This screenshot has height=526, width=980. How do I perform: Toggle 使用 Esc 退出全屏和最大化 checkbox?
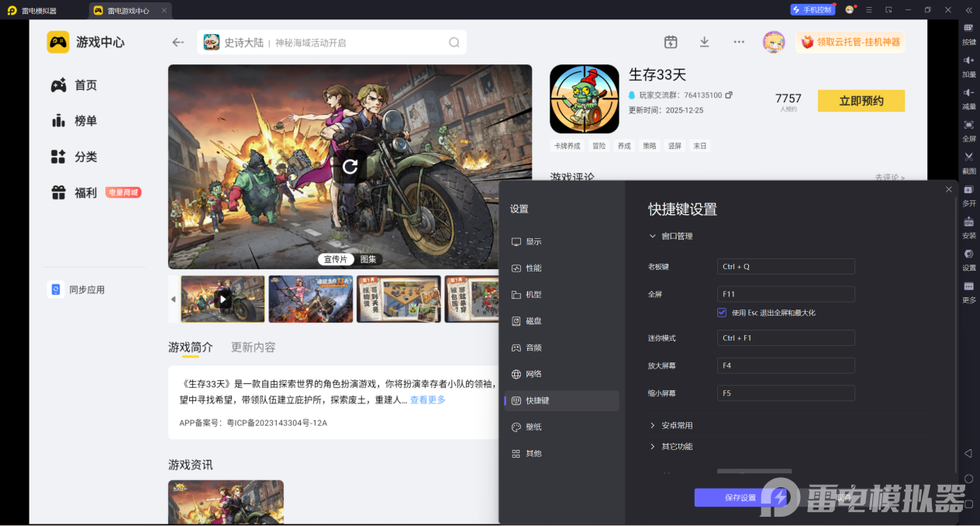click(x=722, y=313)
